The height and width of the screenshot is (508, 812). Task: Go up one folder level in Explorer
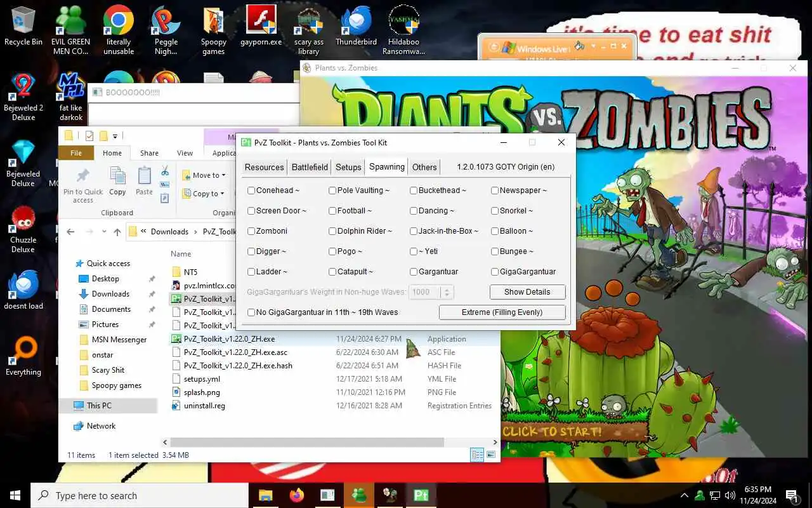coord(117,232)
